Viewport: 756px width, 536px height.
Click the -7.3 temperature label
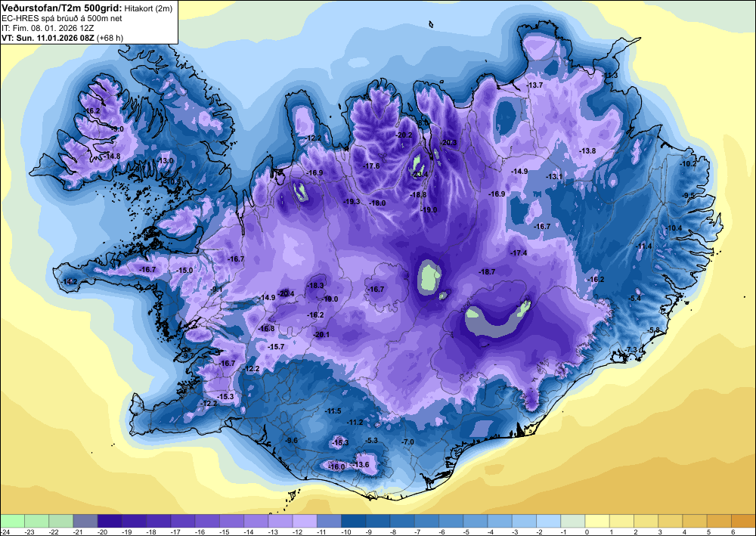tap(631, 349)
